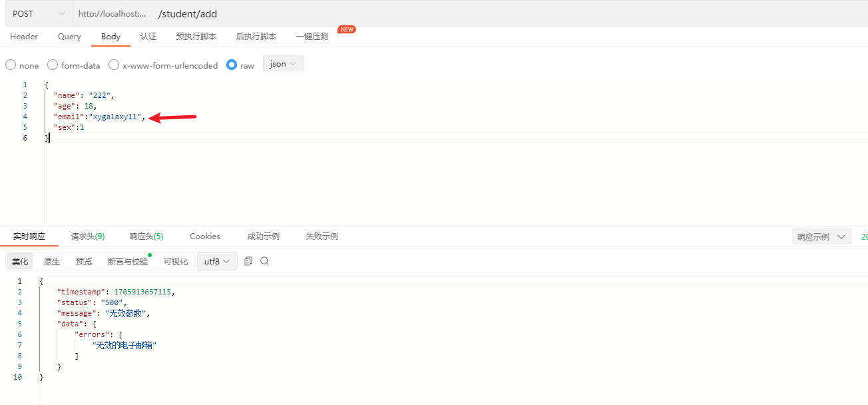Screen dimensions: 868x405
Task: Expand the json format dropdown
Action: click(x=284, y=64)
